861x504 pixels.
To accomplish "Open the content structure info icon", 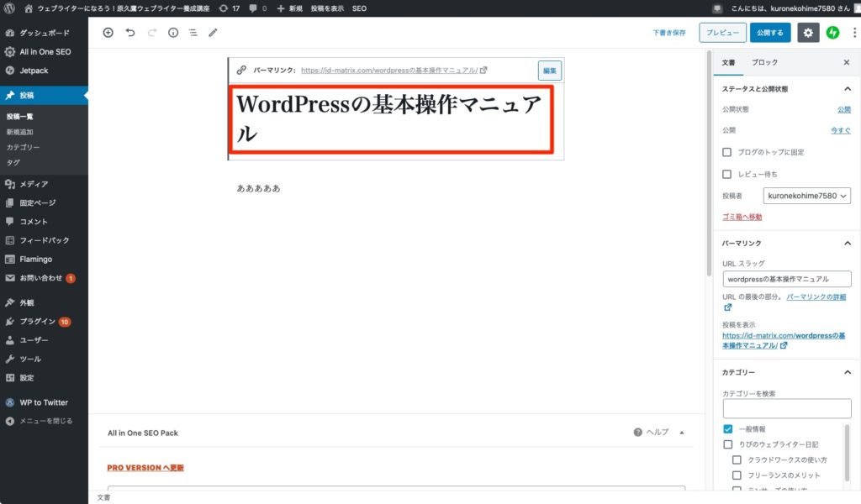I will (x=173, y=33).
